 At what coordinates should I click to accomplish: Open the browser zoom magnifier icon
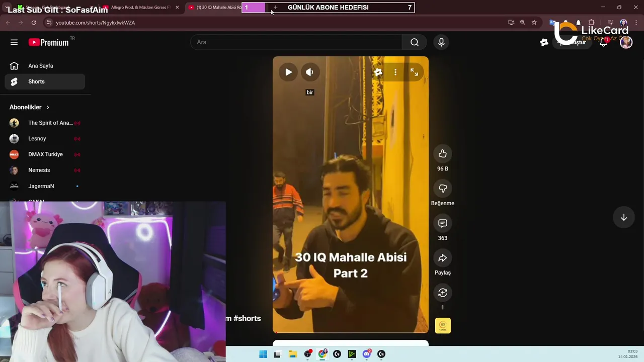tap(523, 23)
